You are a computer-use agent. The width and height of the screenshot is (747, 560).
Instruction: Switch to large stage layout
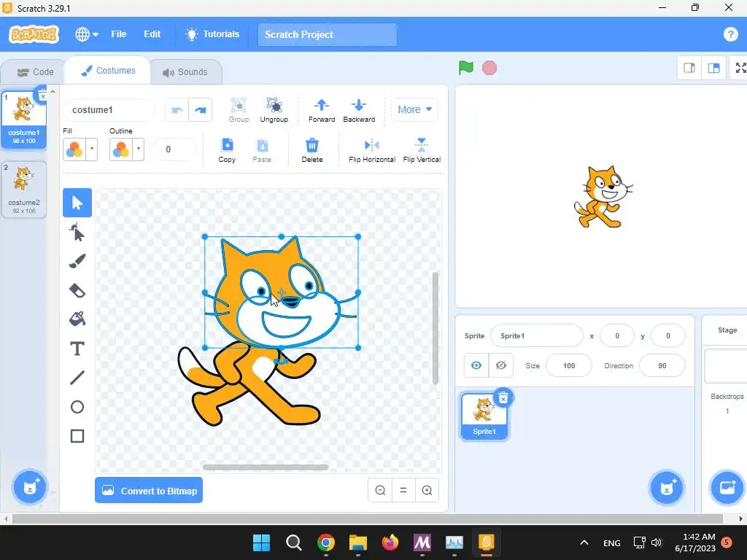pyautogui.click(x=713, y=68)
